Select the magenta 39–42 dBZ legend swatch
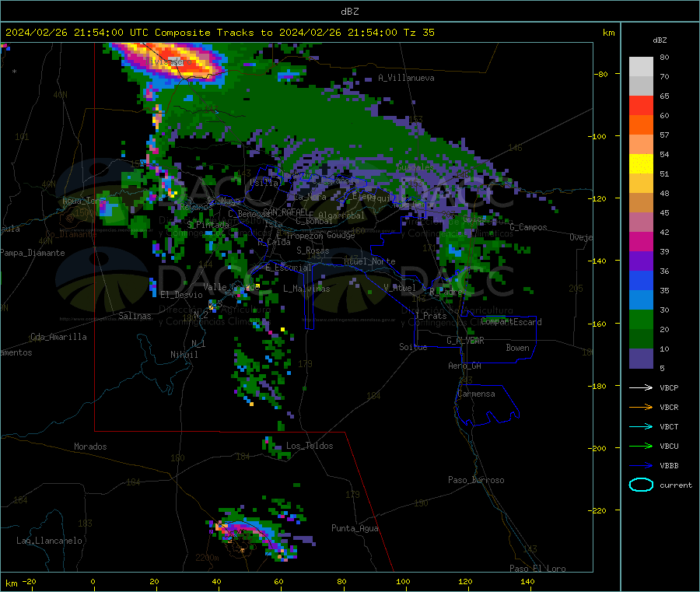This screenshot has width=700, height=592. 641,241
